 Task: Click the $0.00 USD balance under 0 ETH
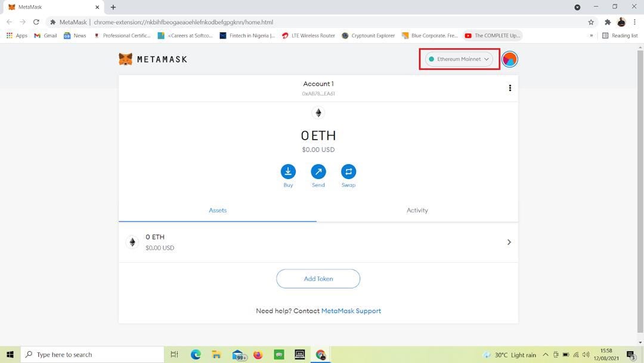pos(318,150)
